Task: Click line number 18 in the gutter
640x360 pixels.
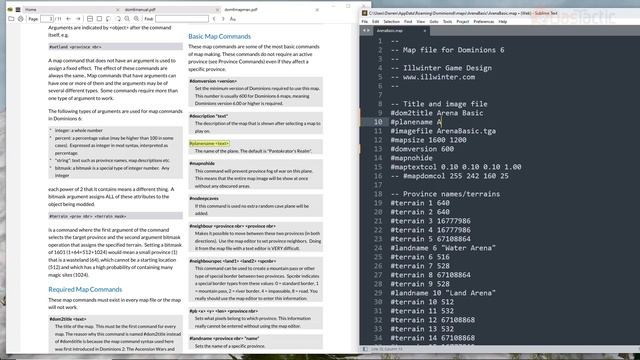Action: [x=378, y=194]
